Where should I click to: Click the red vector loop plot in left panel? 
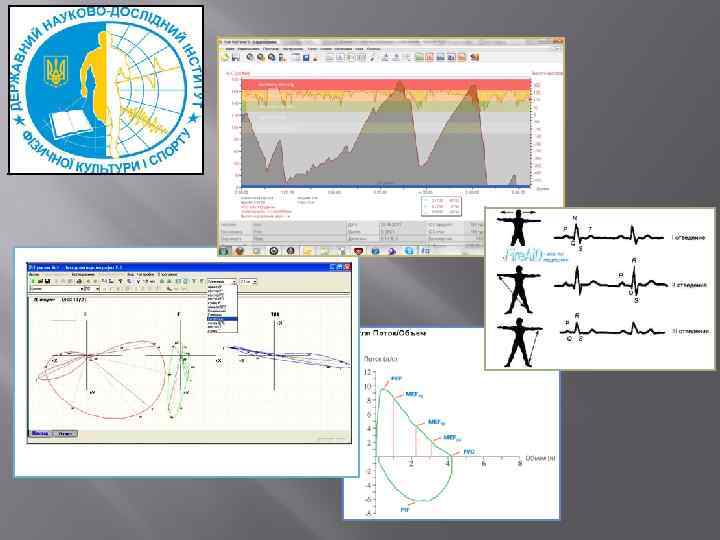103,379
